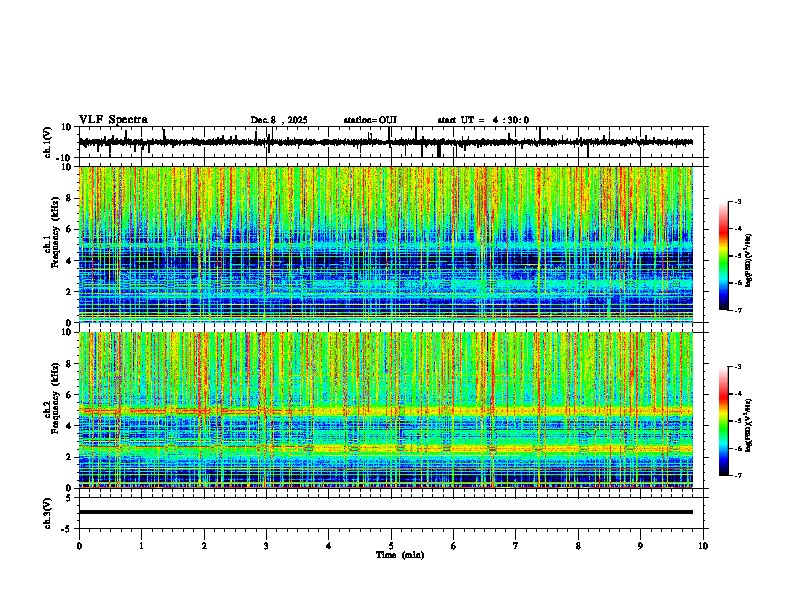
Task: Click tick "7" on the Time axis
Action: pos(516,546)
